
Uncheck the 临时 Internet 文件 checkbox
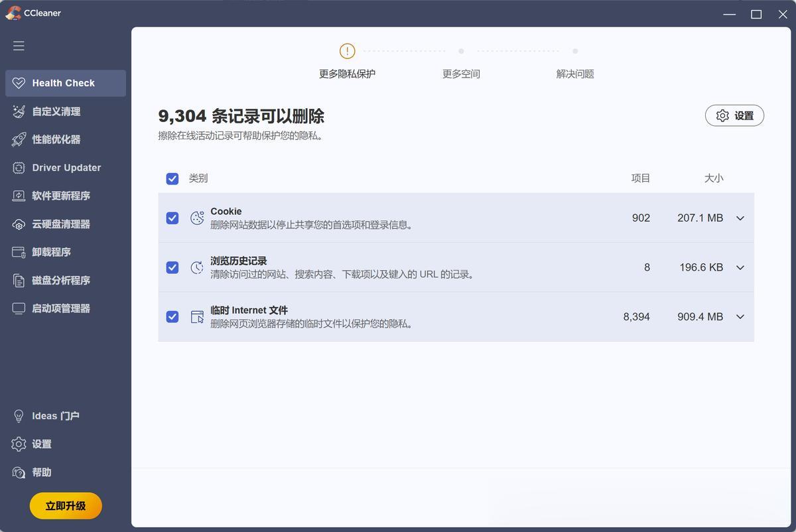[172, 317]
